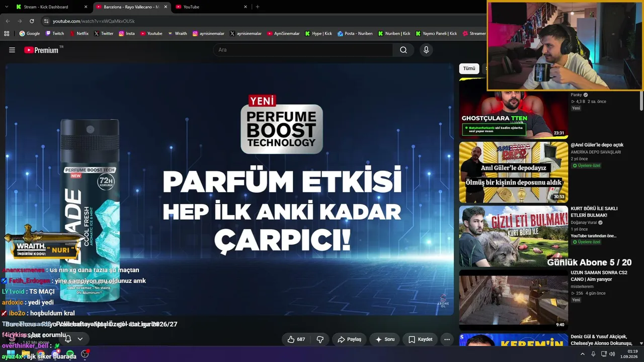The height and width of the screenshot is (362, 644).
Task: Open the taskbar microphone tray icon
Action: click(x=593, y=354)
